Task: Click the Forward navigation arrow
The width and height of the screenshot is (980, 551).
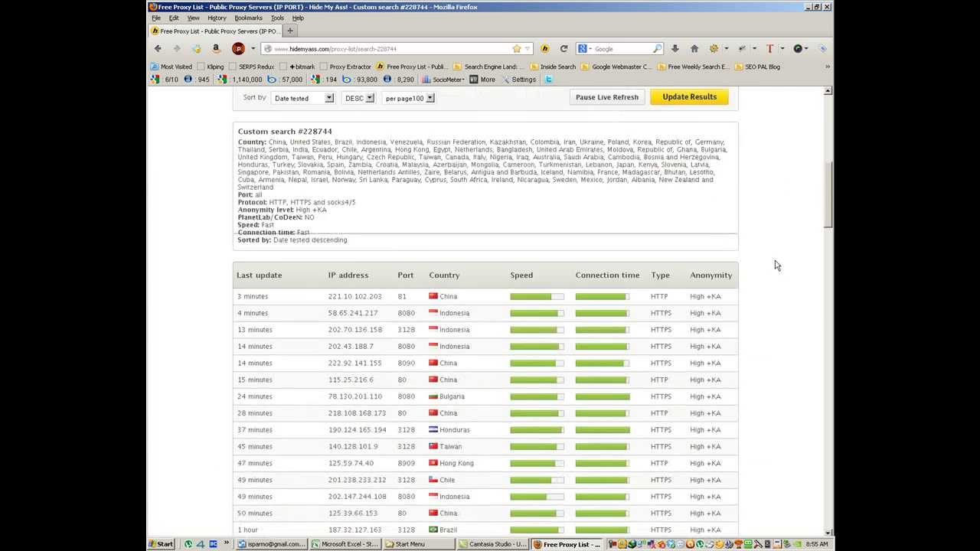Action: pos(177,48)
